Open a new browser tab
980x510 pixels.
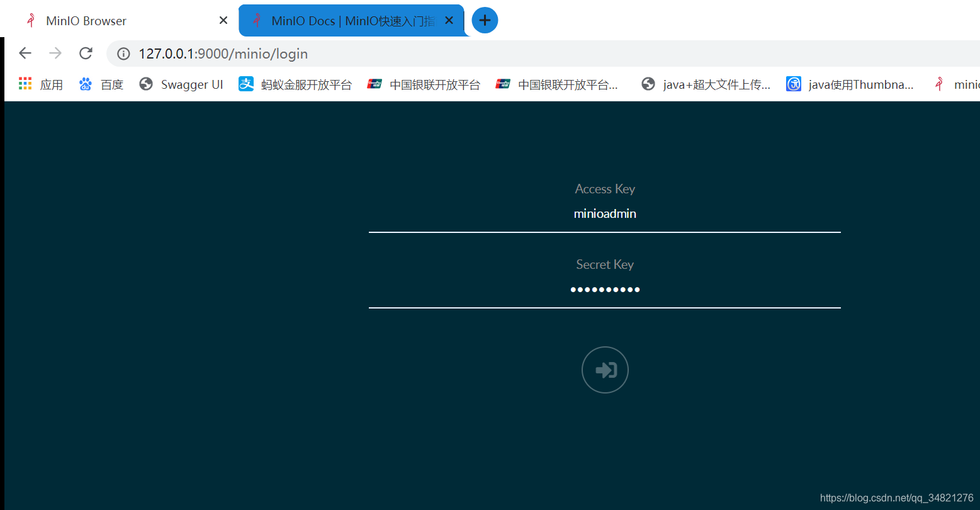(x=485, y=20)
